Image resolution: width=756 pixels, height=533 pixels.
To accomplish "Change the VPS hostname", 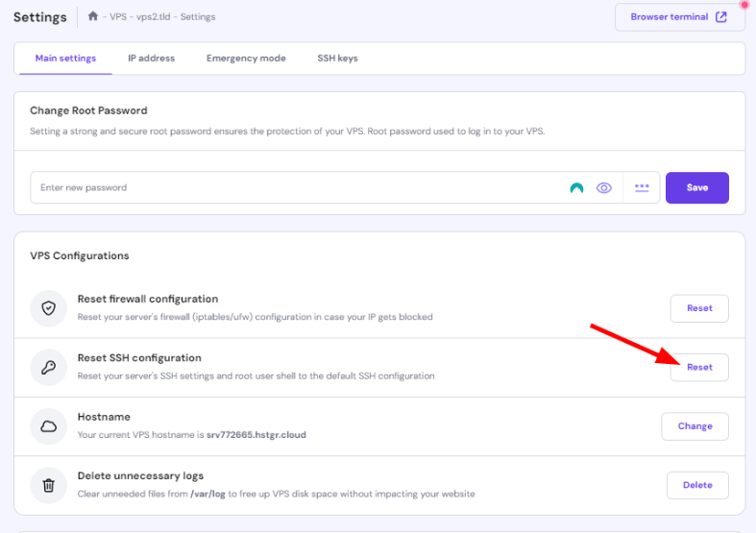I will (x=695, y=426).
